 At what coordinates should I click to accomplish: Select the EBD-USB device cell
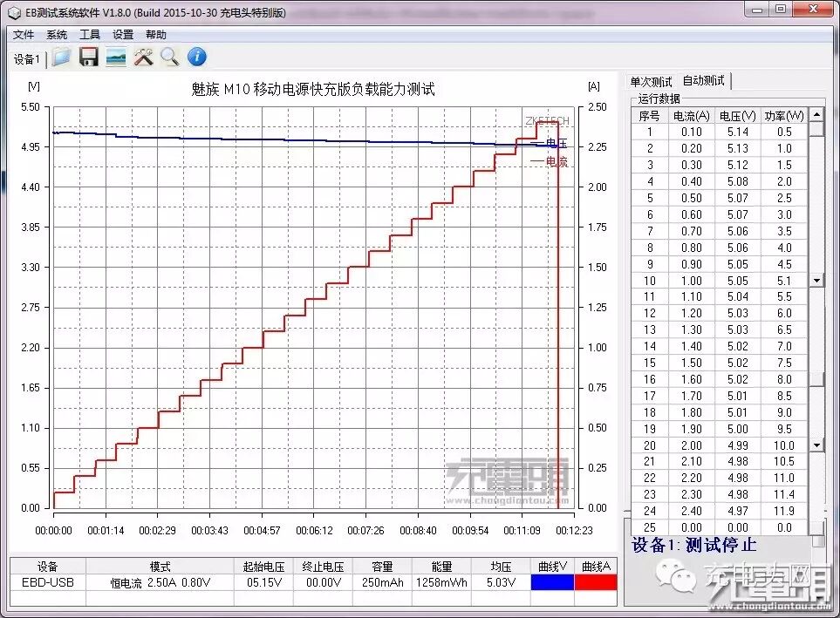tap(48, 582)
